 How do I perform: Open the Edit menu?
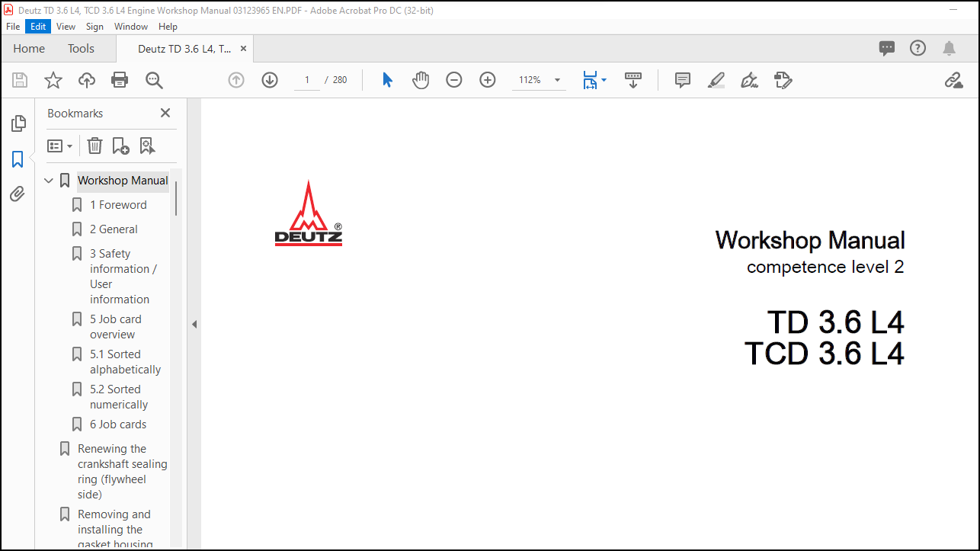coord(38,26)
